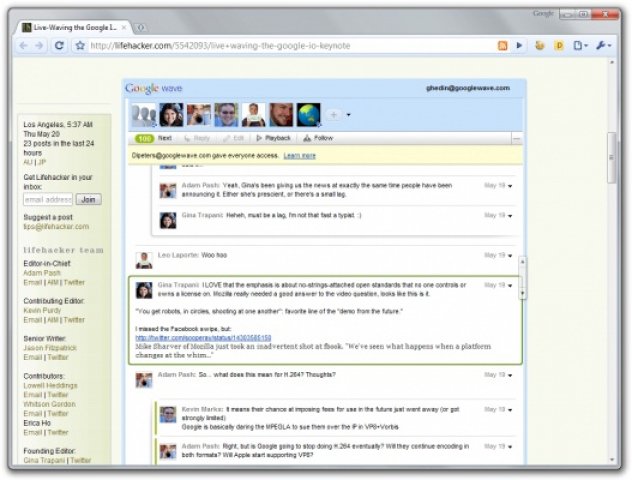Click Follow in the wave toolbar
Viewport: 632px width, 480px height.
pyautogui.click(x=318, y=138)
